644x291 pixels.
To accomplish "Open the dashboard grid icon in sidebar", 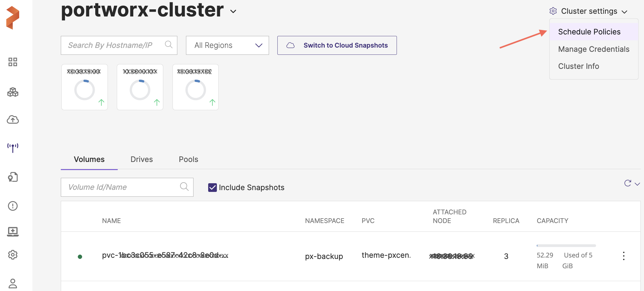I will (x=13, y=62).
